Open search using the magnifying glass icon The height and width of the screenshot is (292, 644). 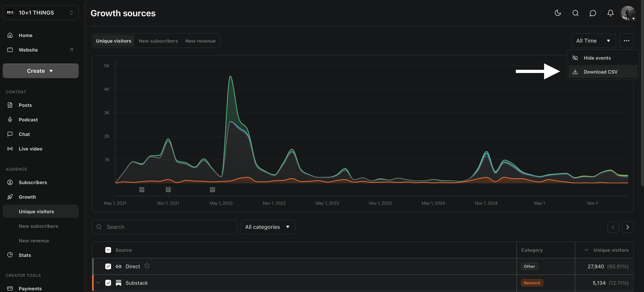[x=575, y=13]
